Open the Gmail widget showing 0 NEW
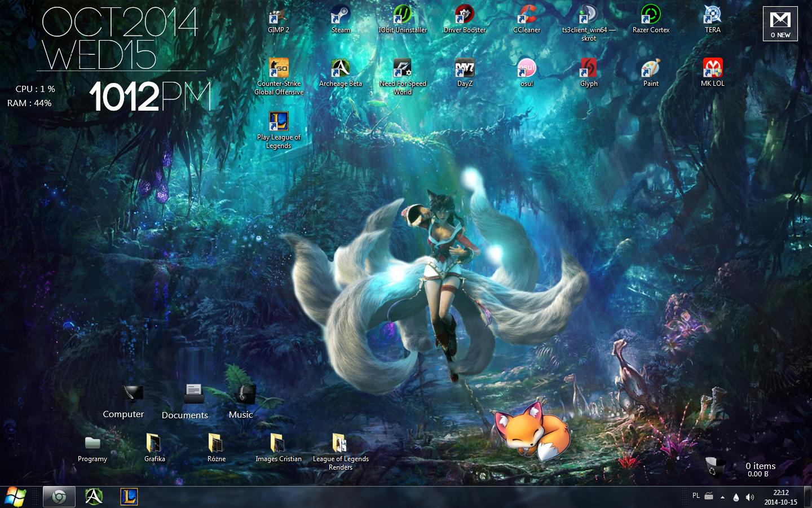 (780, 24)
